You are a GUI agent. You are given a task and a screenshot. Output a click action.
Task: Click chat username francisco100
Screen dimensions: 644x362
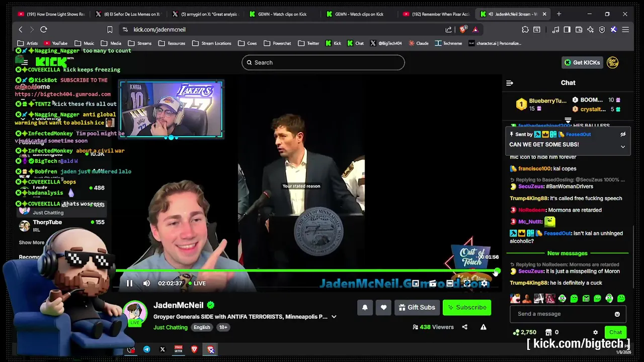pyautogui.click(x=535, y=169)
